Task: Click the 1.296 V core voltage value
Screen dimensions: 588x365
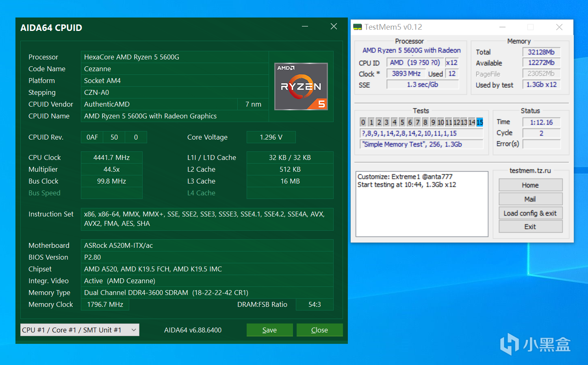Action: click(271, 137)
